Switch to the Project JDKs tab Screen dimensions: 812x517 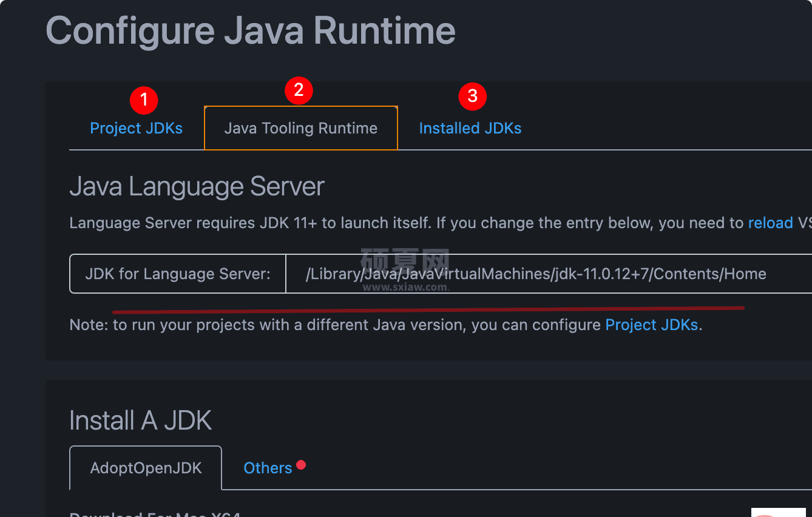(x=136, y=128)
